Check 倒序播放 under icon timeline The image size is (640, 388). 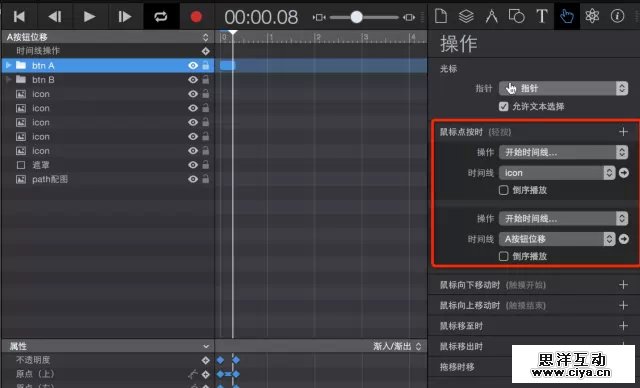pyautogui.click(x=504, y=190)
